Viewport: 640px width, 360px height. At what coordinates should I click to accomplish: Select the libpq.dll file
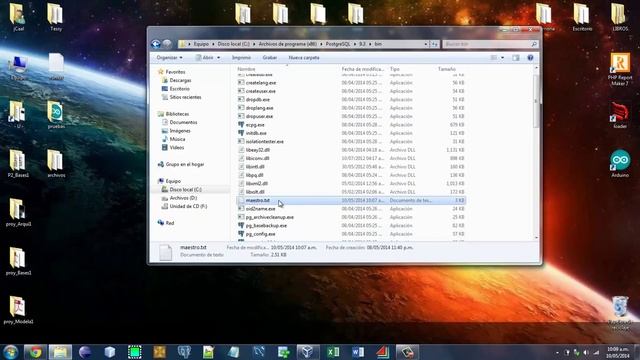coord(254,175)
